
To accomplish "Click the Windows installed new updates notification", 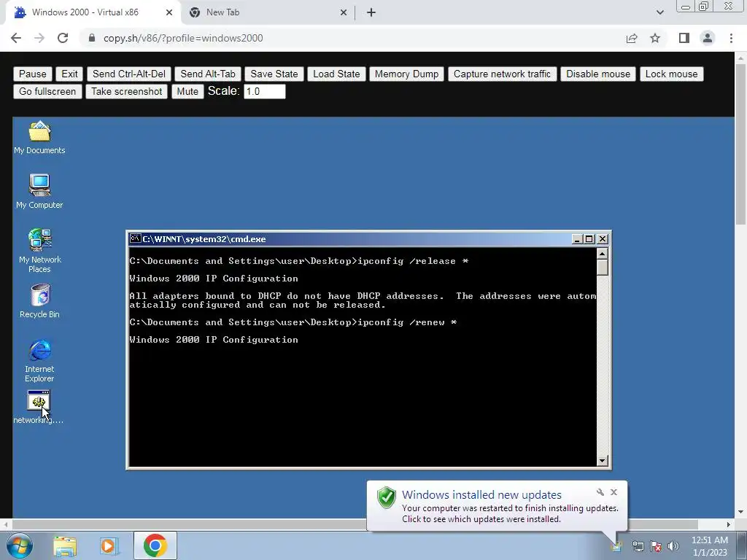I will coord(497,506).
